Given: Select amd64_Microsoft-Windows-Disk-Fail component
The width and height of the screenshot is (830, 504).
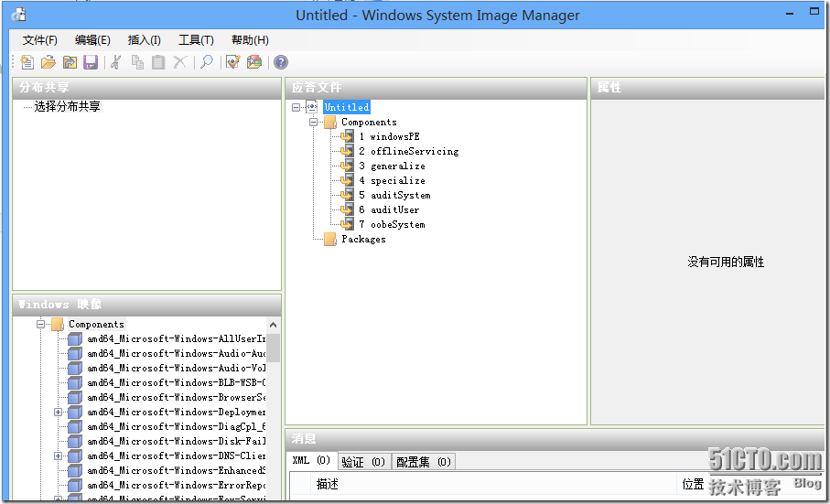Looking at the screenshot, I should point(177,441).
